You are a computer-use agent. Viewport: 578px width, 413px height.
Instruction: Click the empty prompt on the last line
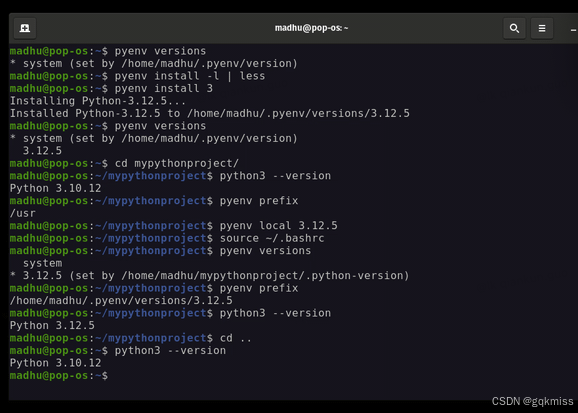click(x=59, y=375)
